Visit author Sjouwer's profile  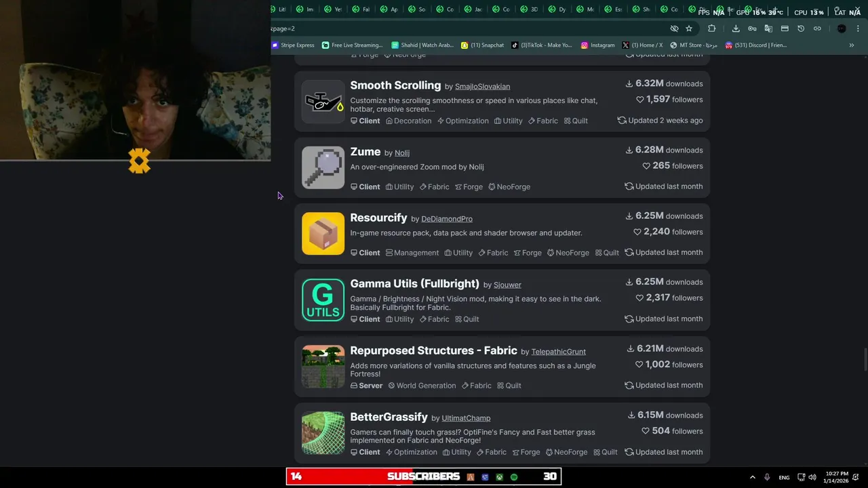click(x=507, y=285)
